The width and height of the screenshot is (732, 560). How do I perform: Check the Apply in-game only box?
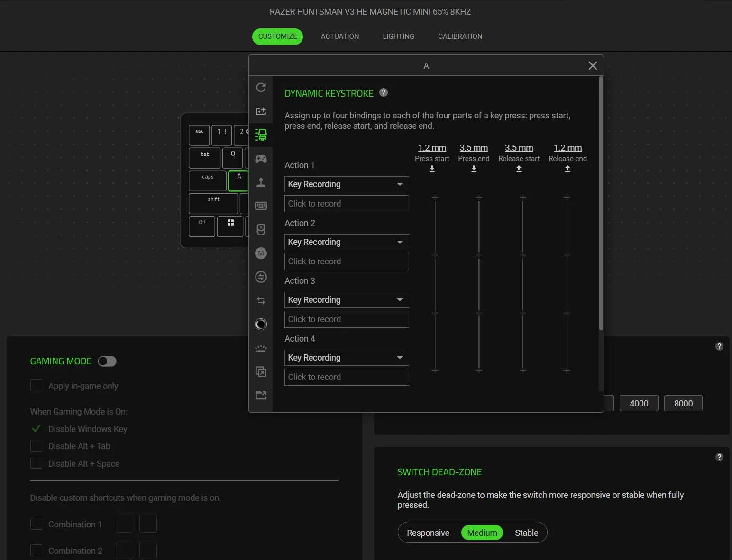click(x=36, y=386)
